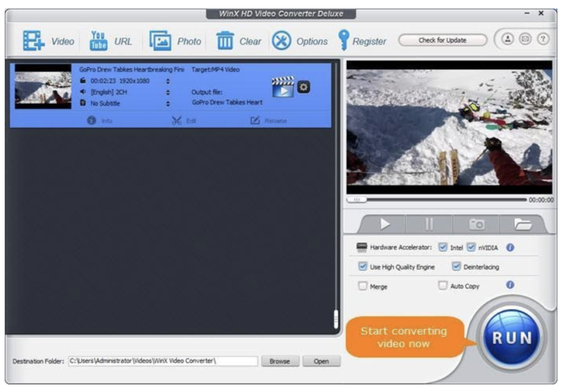This screenshot has height=392, width=566.
Task: Click the Clear trash can icon
Action: point(225,40)
